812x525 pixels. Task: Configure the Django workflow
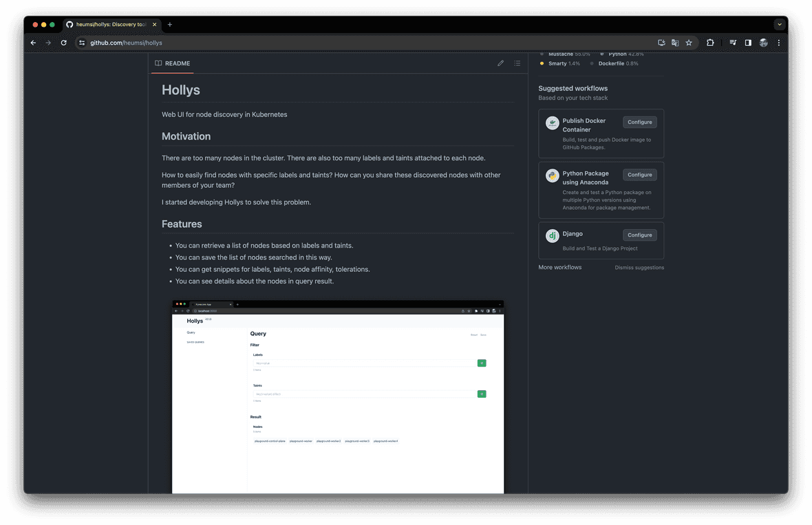coord(639,235)
